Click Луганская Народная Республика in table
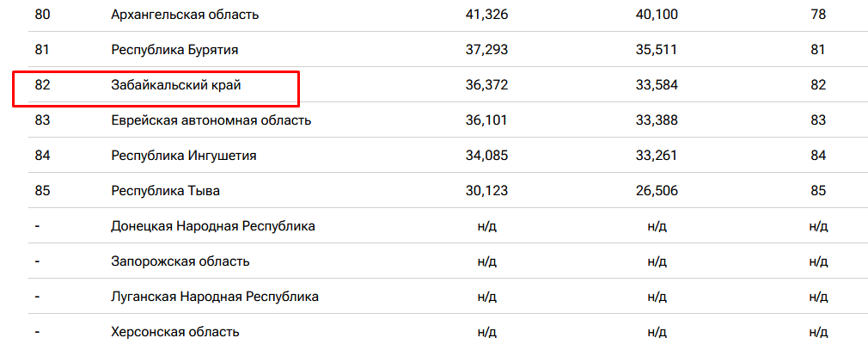868x344 pixels. 215,297
